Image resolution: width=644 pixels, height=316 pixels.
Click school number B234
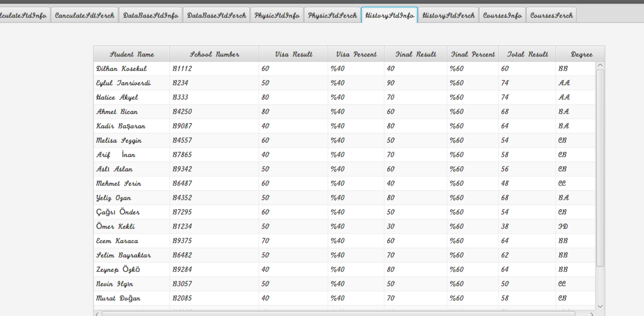coord(180,83)
